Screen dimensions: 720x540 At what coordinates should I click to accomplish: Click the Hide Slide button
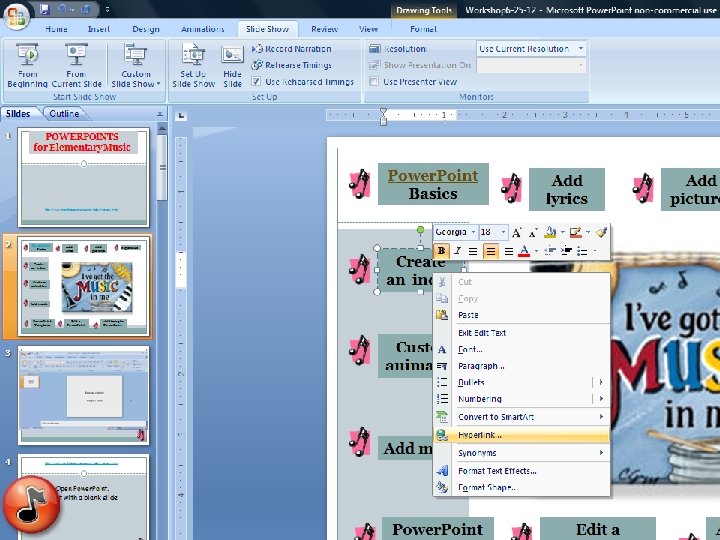pos(232,65)
